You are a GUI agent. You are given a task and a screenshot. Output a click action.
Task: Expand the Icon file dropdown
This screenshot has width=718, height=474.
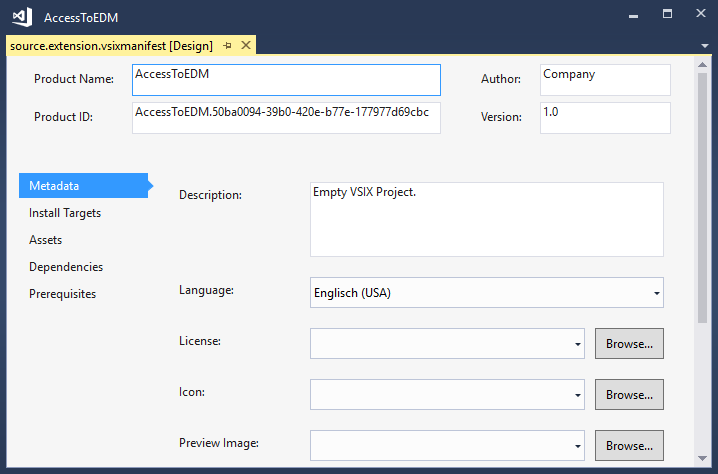(x=578, y=395)
